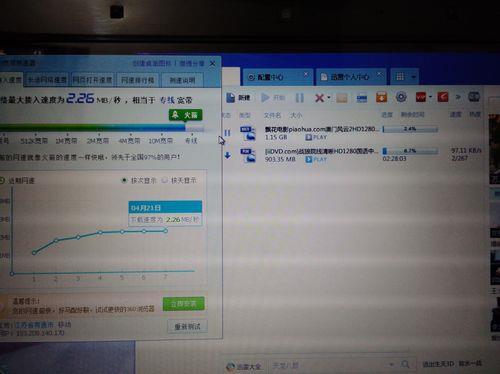500x374 pixels.
Task: Switch to the 网速排行榜 tab
Action: click(138, 80)
